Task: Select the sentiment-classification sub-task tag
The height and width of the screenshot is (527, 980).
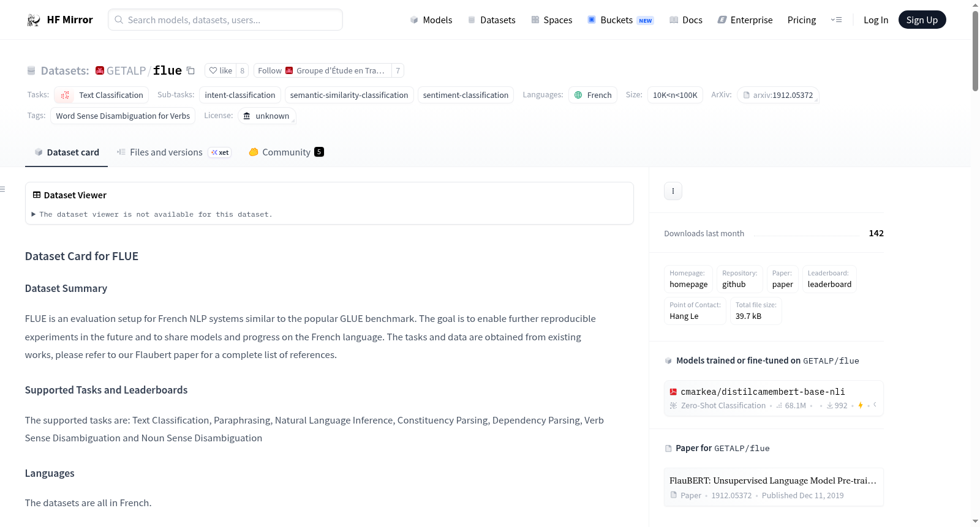Action: coord(466,95)
